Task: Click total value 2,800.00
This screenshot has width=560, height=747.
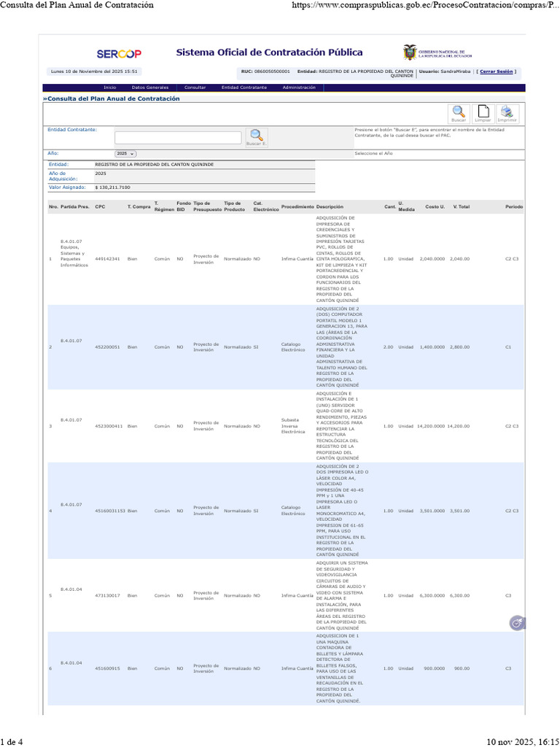Action: [x=459, y=347]
